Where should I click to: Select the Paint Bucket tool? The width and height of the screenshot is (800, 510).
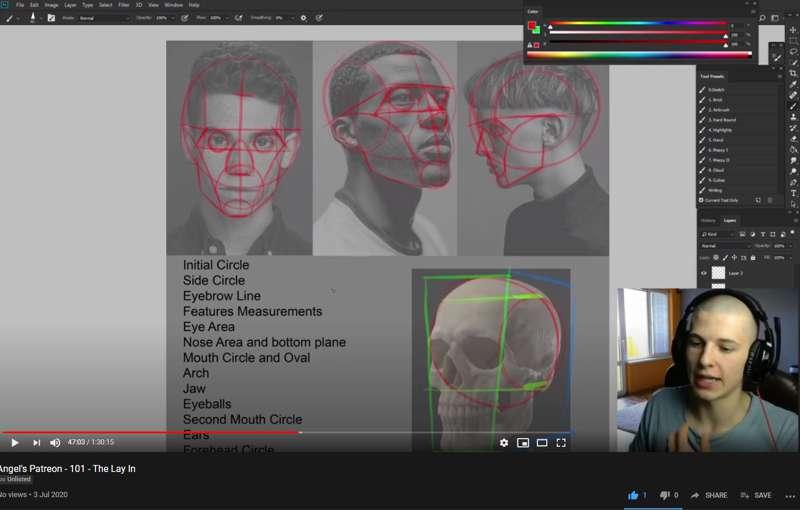pos(793,150)
